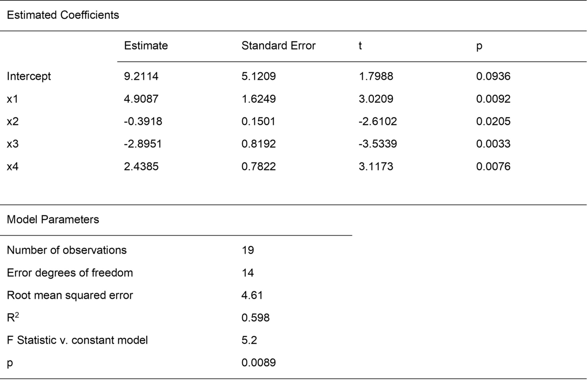
Task: Select the Estimate column header
Action: [146, 46]
